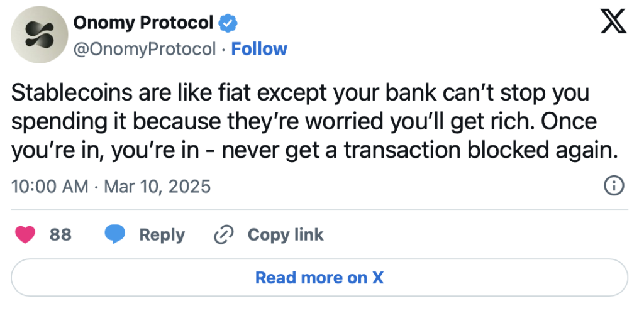
Task: Open the Onomy Protocol display name
Action: [x=143, y=23]
